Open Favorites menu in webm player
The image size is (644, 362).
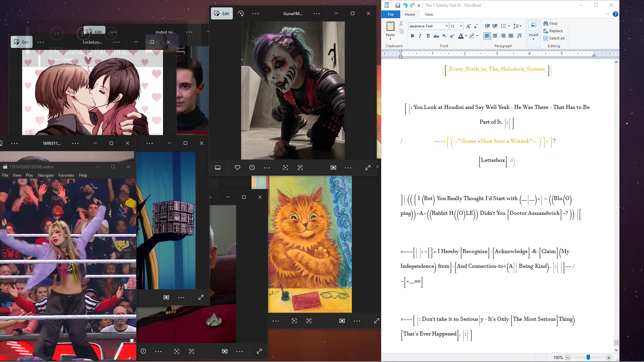point(66,175)
